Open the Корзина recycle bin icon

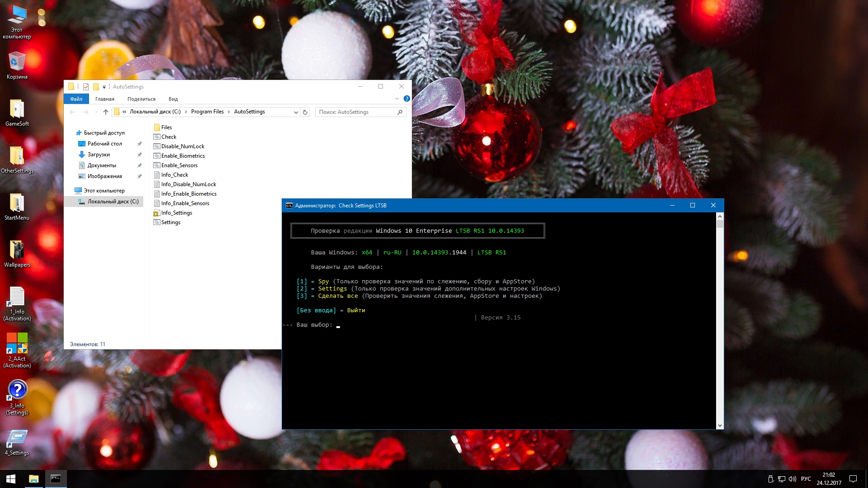[17, 66]
